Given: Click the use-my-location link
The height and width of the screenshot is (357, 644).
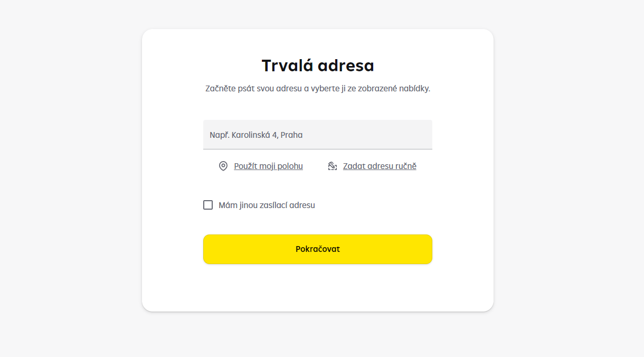Looking at the screenshot, I should (x=269, y=165).
